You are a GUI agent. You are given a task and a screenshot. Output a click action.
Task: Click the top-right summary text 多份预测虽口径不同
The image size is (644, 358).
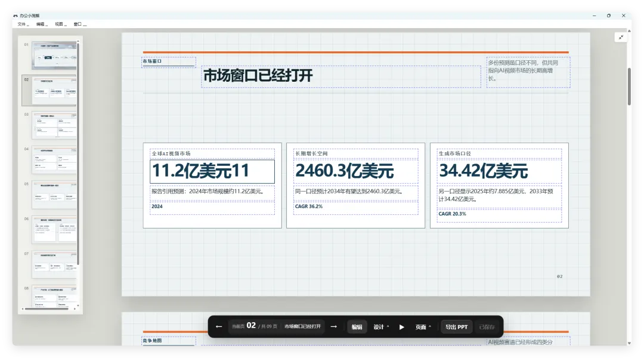tap(528, 72)
